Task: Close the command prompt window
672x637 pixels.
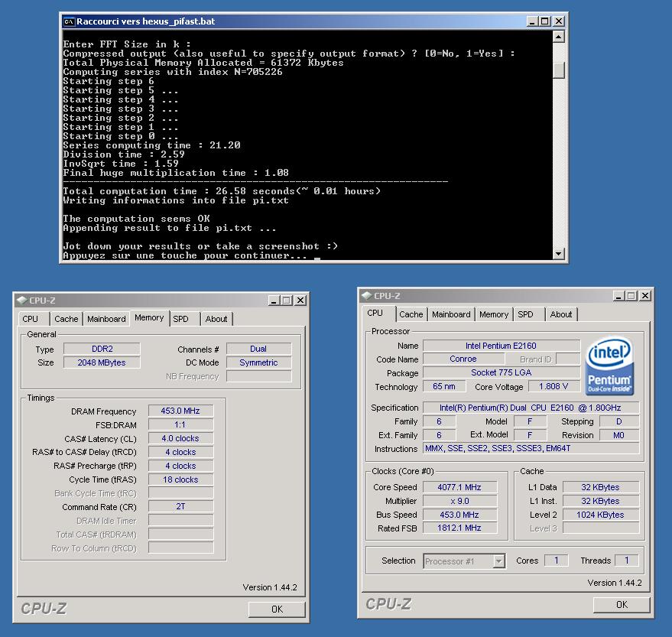Action: tap(559, 21)
